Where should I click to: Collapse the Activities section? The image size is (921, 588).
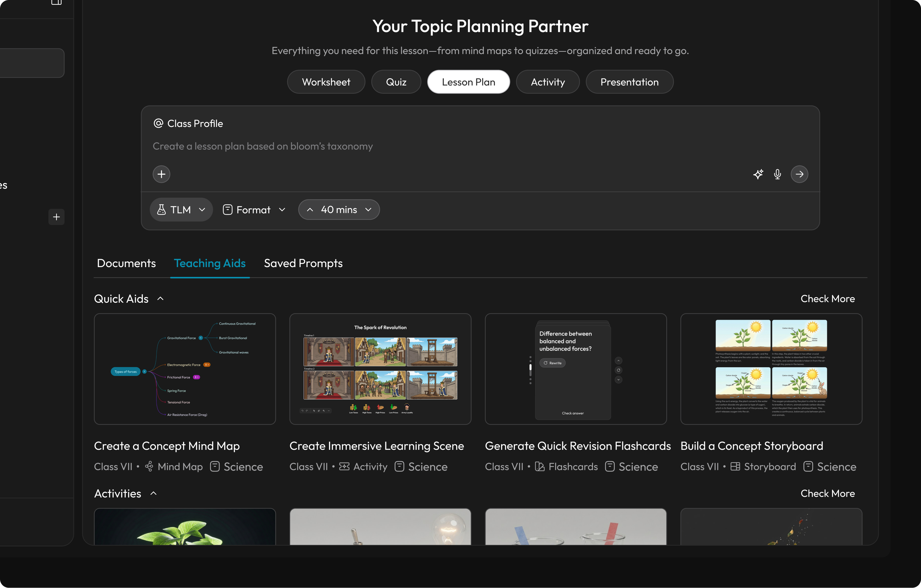point(154,493)
